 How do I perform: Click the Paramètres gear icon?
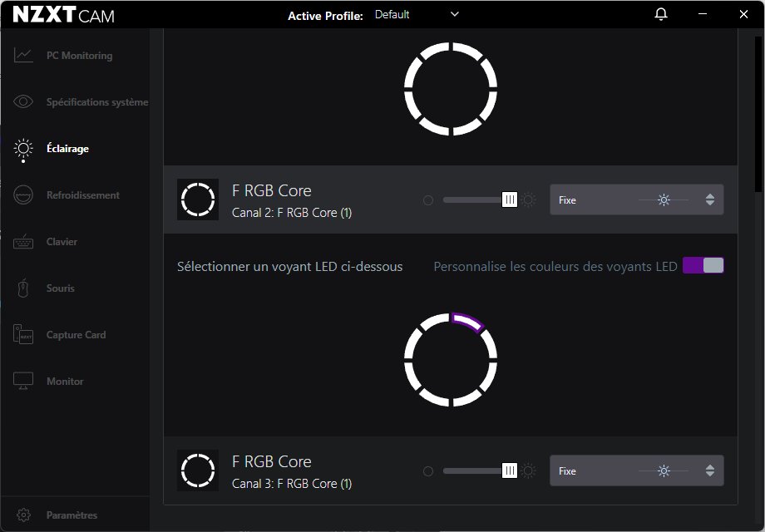coord(24,515)
